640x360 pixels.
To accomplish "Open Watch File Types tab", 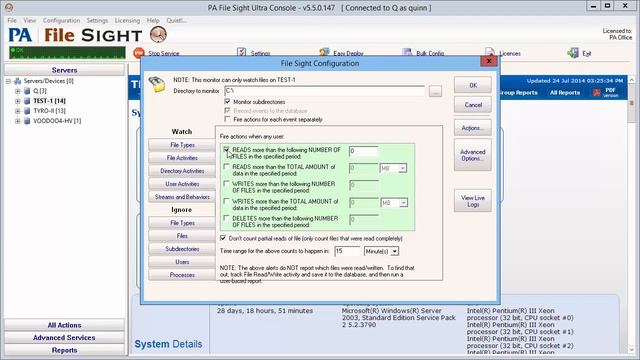I will (182, 145).
